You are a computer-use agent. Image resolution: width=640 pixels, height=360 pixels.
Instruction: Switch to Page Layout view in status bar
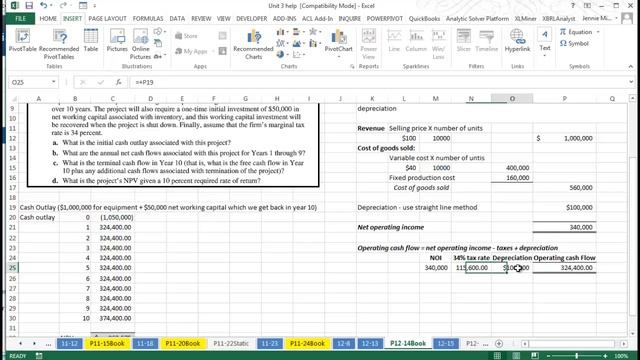516,356
